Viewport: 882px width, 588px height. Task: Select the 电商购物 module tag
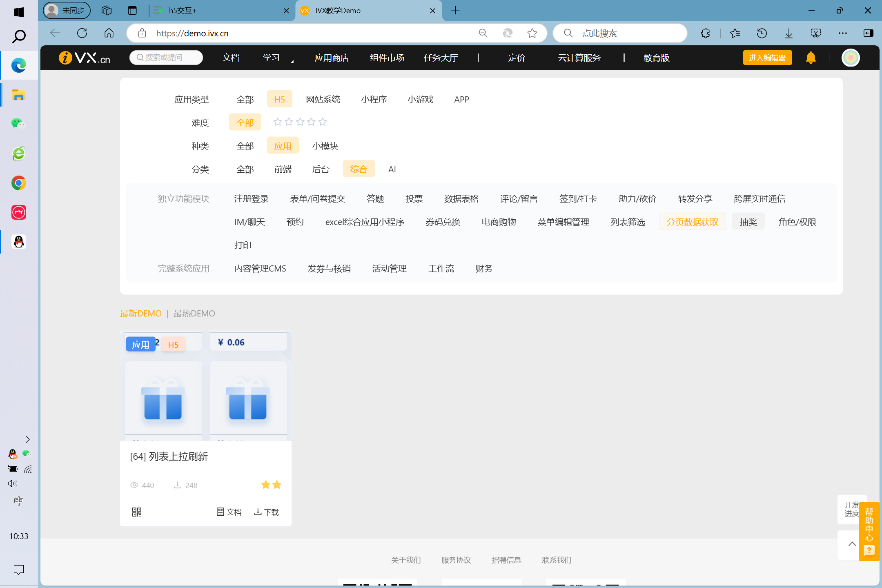[x=499, y=222]
